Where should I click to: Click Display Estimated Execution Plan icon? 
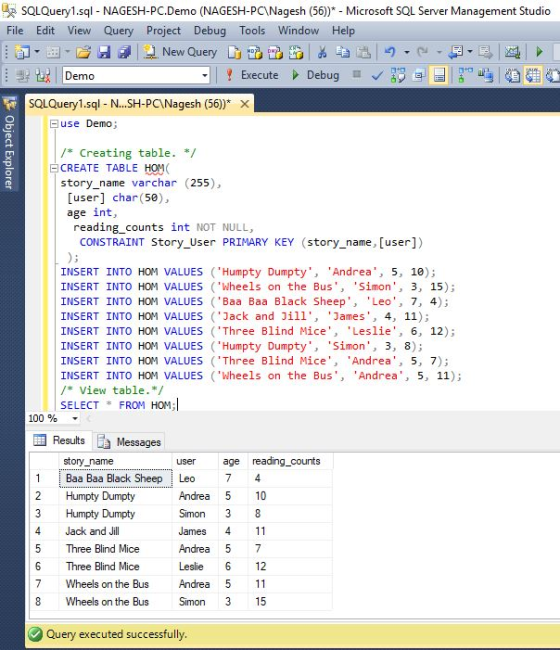(398, 76)
